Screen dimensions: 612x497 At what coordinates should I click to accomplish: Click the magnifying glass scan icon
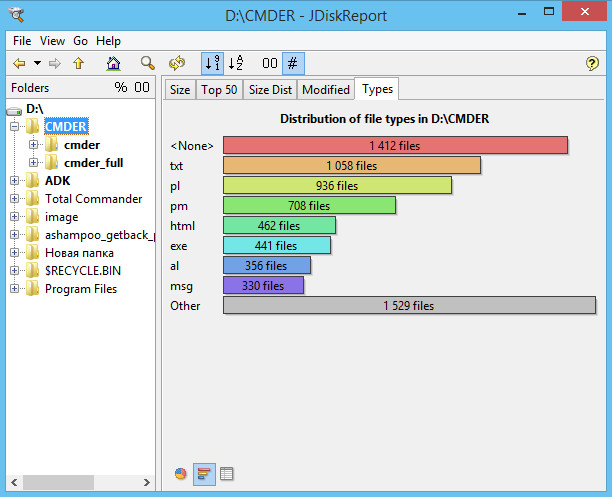pos(148,63)
